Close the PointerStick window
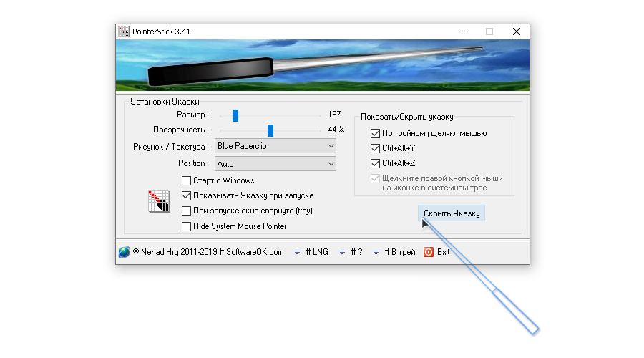 point(517,32)
